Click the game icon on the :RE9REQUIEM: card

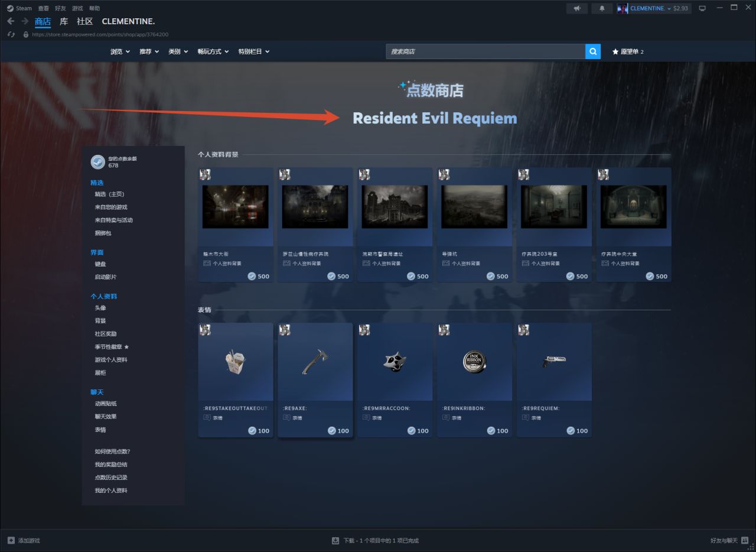523,330
